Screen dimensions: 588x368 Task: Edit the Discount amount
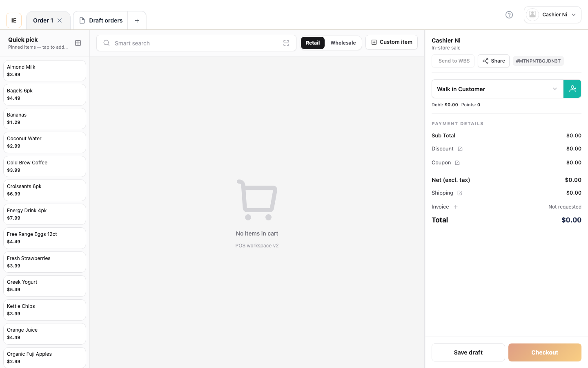[460, 149]
